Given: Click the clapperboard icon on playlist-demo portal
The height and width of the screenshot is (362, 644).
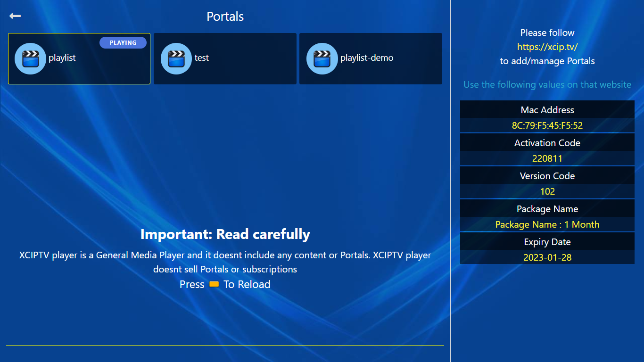Looking at the screenshot, I should pyautogui.click(x=322, y=58).
